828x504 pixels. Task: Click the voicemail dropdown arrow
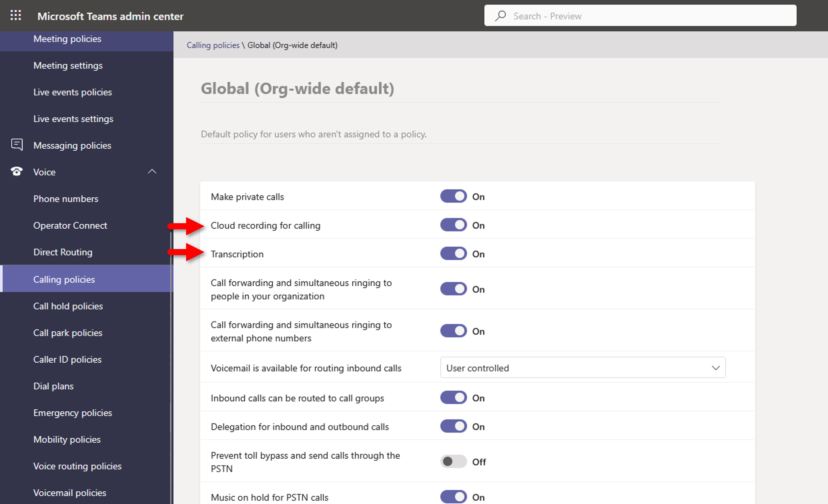[715, 368]
